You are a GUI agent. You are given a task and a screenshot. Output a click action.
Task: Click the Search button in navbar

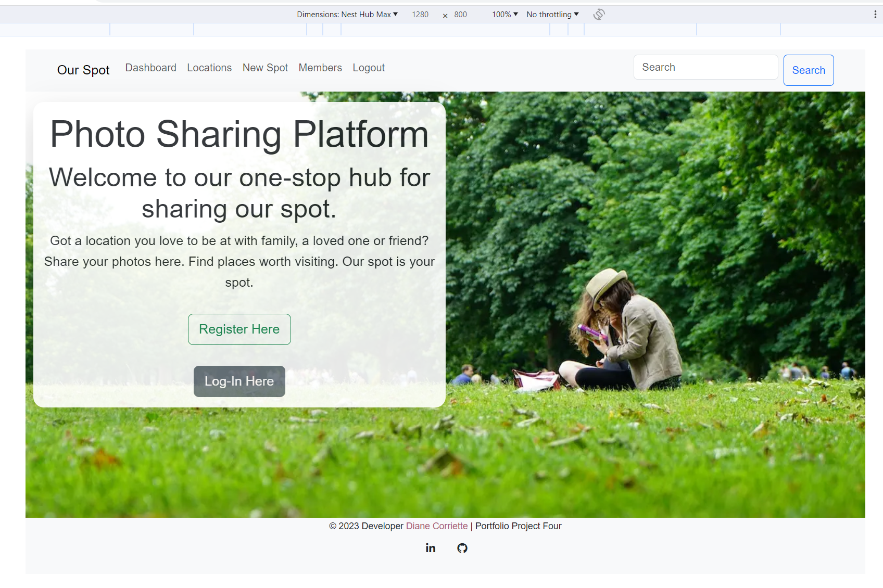pyautogui.click(x=809, y=70)
